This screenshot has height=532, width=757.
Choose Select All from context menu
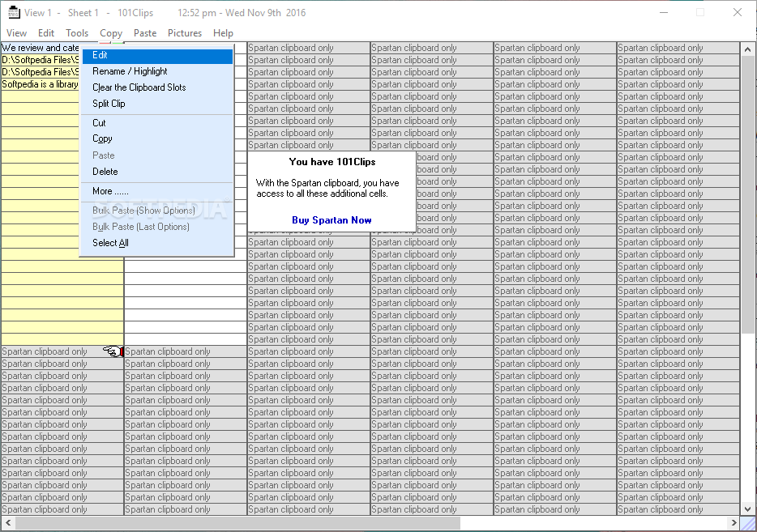tap(157, 243)
